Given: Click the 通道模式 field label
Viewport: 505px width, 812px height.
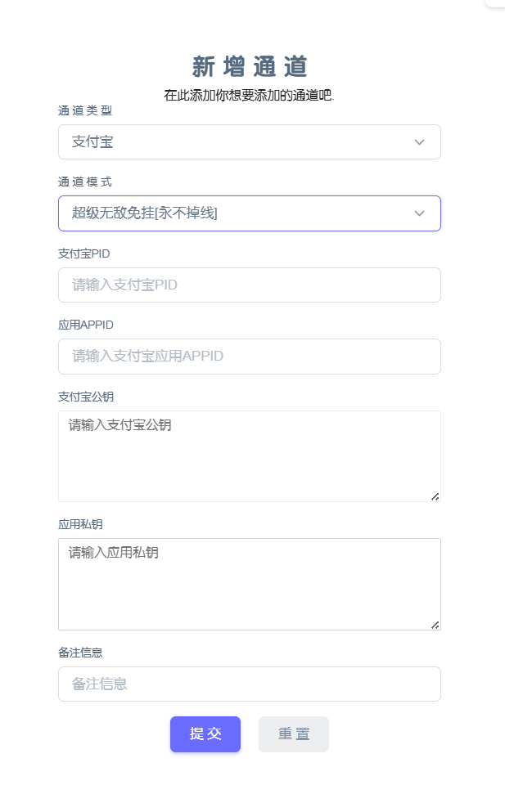Looking at the screenshot, I should pos(85,182).
